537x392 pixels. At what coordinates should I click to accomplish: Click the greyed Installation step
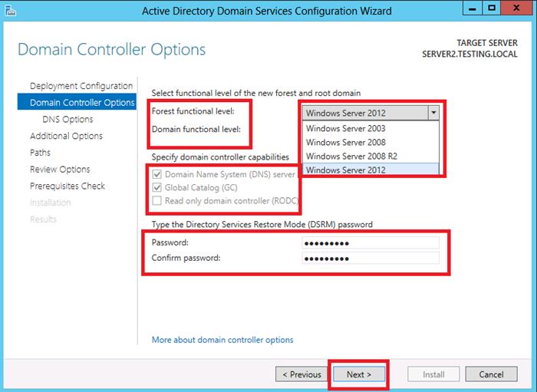coord(51,203)
